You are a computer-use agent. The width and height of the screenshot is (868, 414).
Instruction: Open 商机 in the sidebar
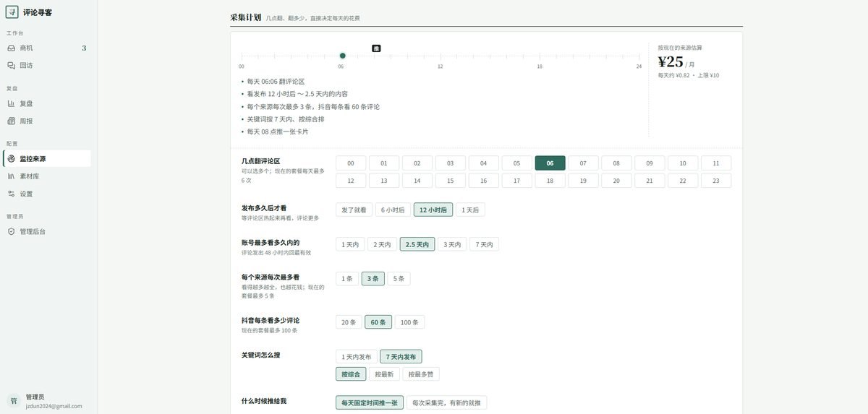click(x=47, y=48)
